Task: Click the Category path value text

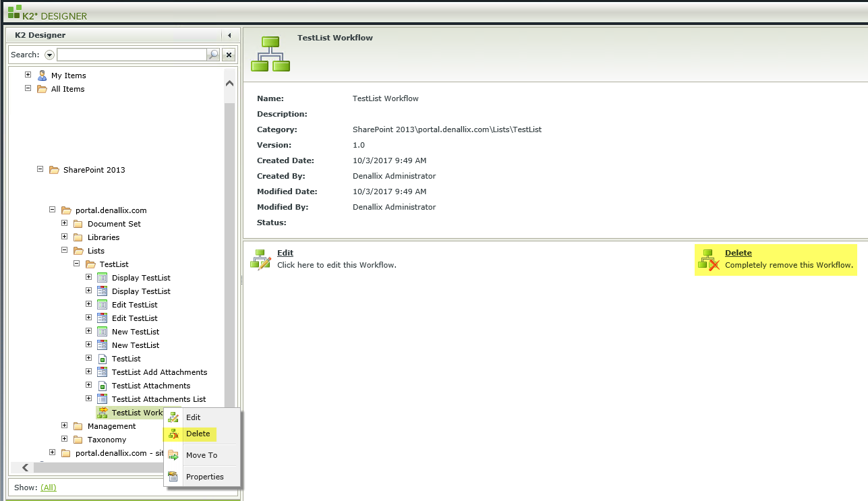Action: [447, 129]
